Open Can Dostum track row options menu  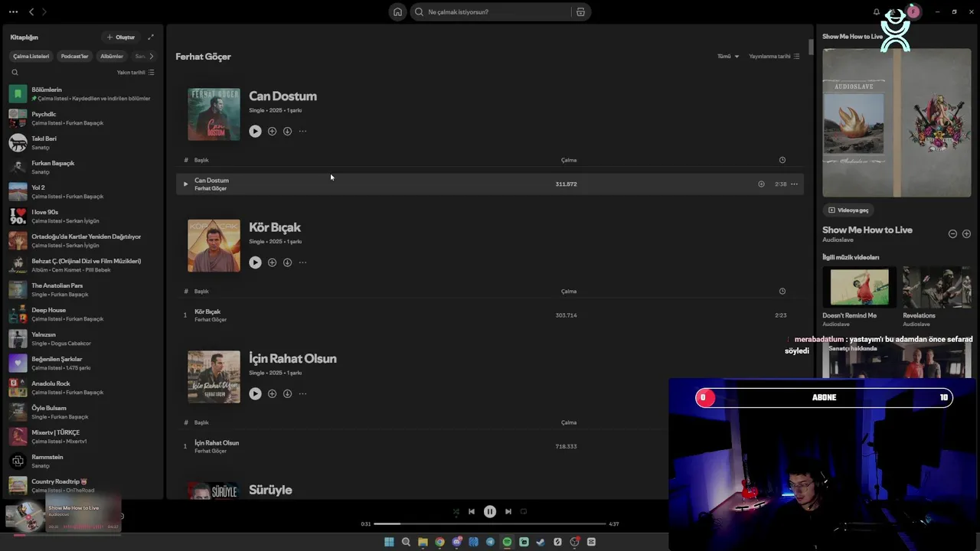[x=794, y=184]
